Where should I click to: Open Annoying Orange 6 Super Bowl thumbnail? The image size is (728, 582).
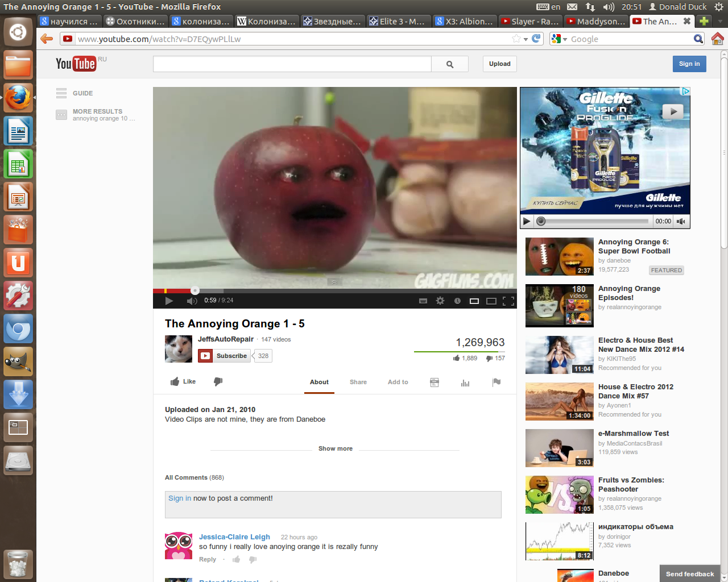pos(560,257)
